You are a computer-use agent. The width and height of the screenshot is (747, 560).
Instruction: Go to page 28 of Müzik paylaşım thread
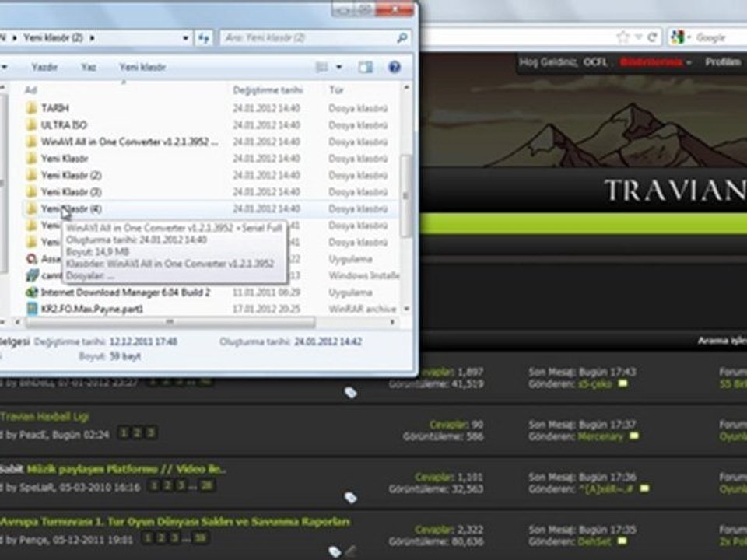pos(206,485)
